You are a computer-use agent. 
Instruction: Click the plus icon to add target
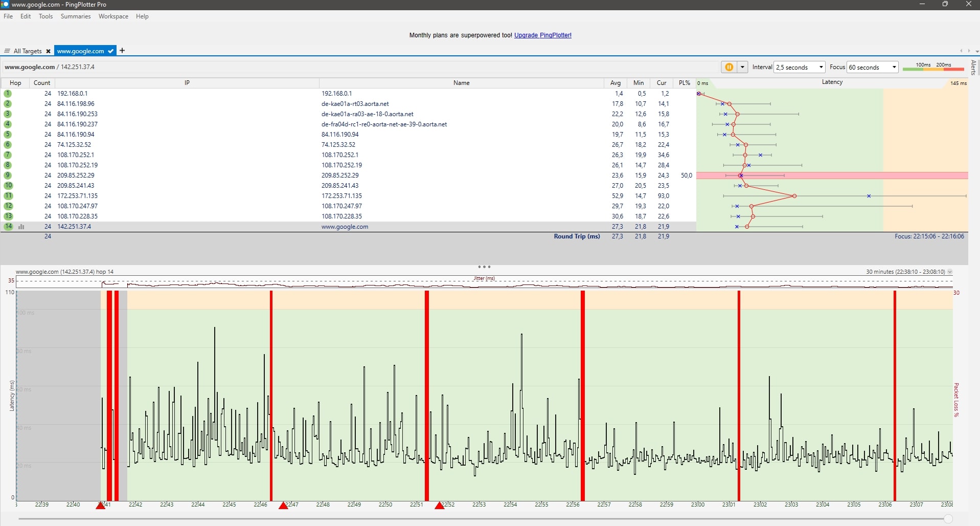pos(122,51)
